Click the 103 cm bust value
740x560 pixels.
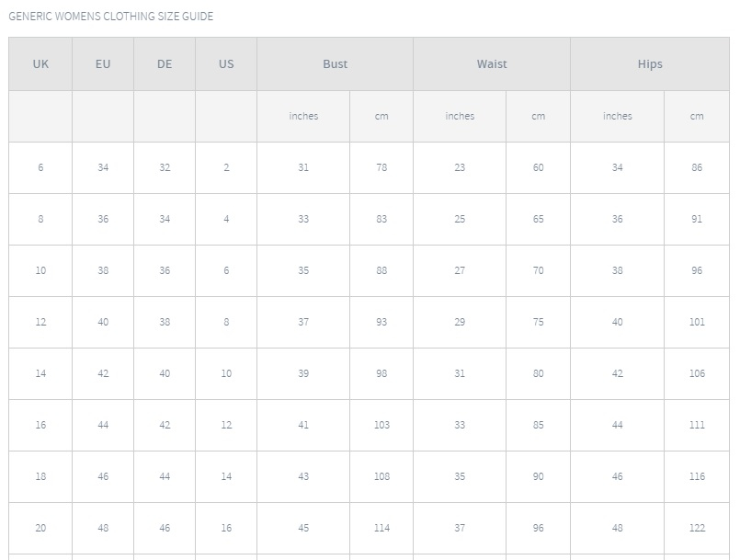(x=381, y=425)
